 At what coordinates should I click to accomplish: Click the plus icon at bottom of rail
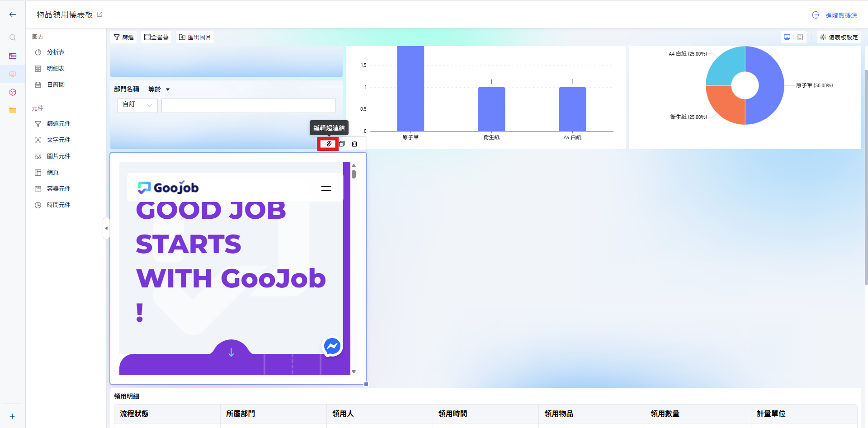coord(12,416)
